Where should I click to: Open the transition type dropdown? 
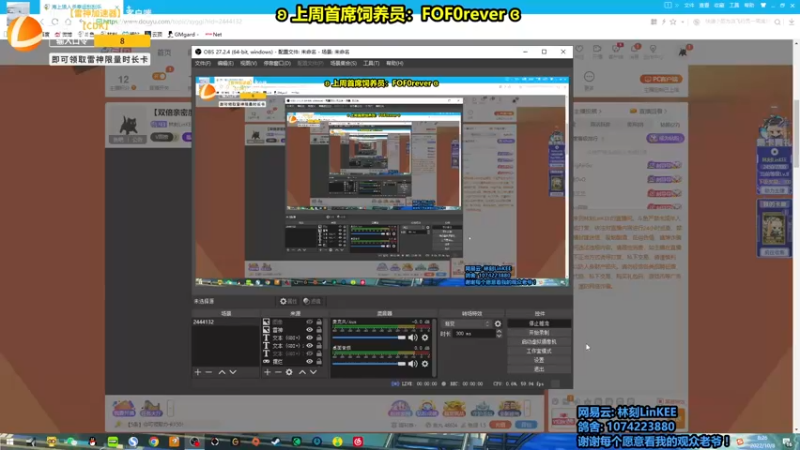pos(466,323)
